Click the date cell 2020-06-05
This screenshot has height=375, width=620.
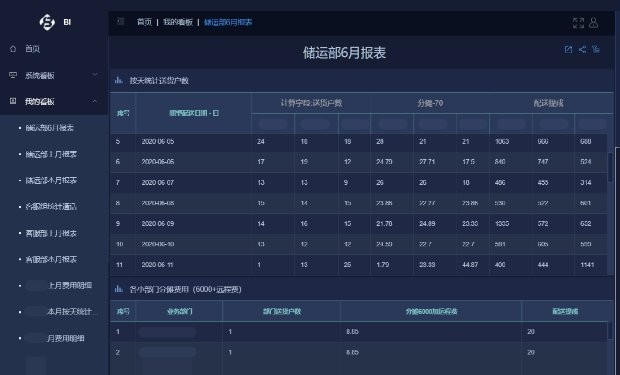coord(158,141)
